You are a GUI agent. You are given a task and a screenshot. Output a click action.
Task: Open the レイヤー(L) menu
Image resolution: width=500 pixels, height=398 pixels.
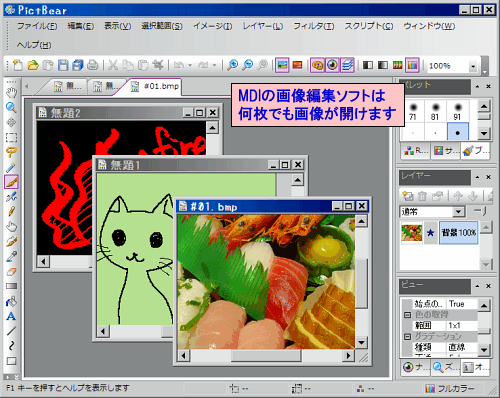click(263, 26)
